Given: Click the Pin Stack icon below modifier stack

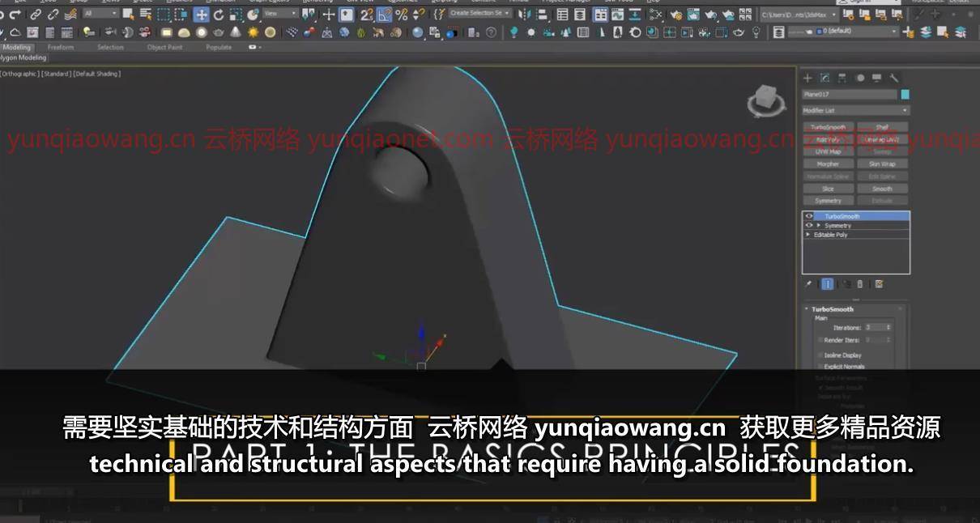Looking at the screenshot, I should point(808,284).
